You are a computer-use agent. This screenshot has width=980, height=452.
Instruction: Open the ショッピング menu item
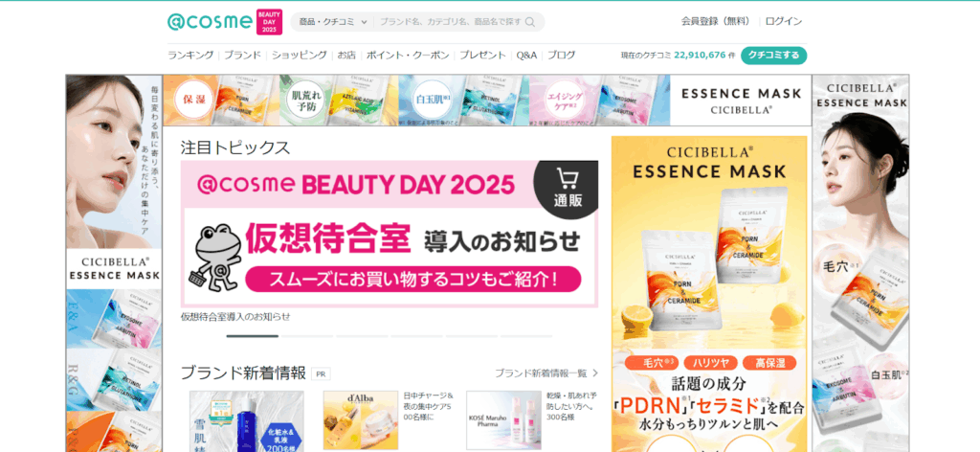tap(299, 55)
